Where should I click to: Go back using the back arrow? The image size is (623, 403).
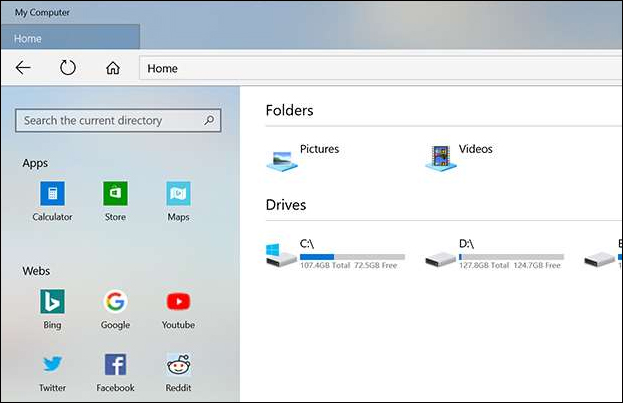point(23,68)
